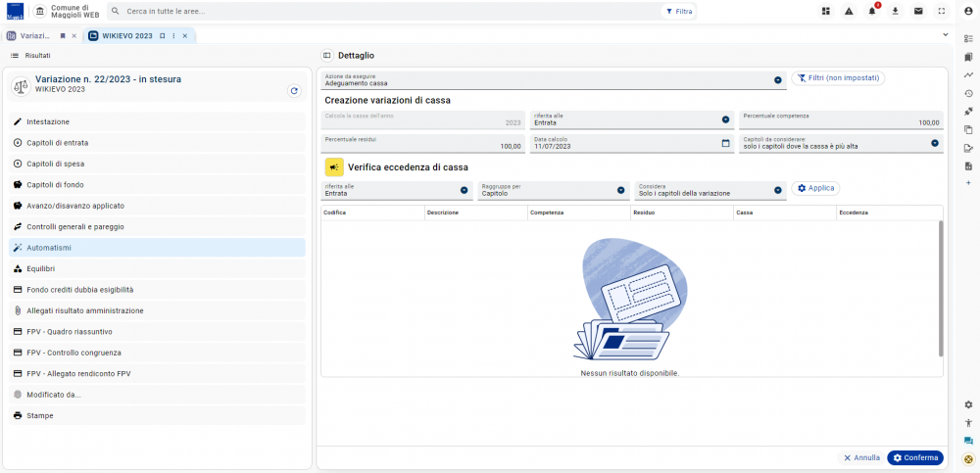Open the chat bubbles icon
Screen dimensions: 980x473
tap(969, 441)
